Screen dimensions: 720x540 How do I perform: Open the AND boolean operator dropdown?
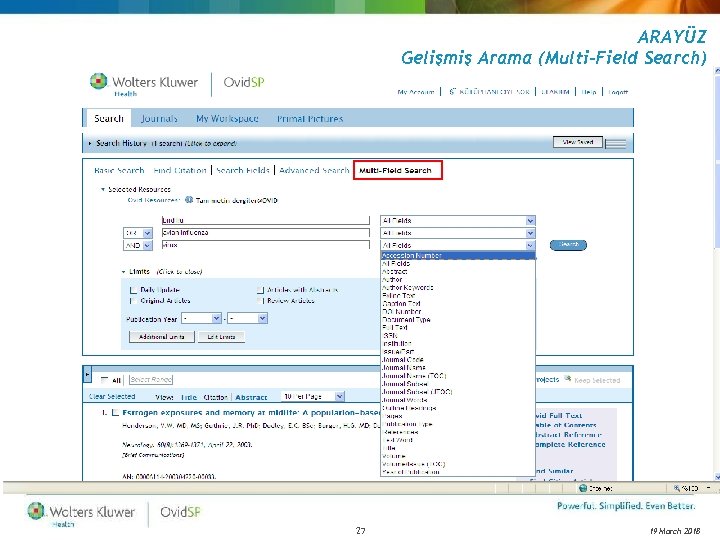click(138, 246)
